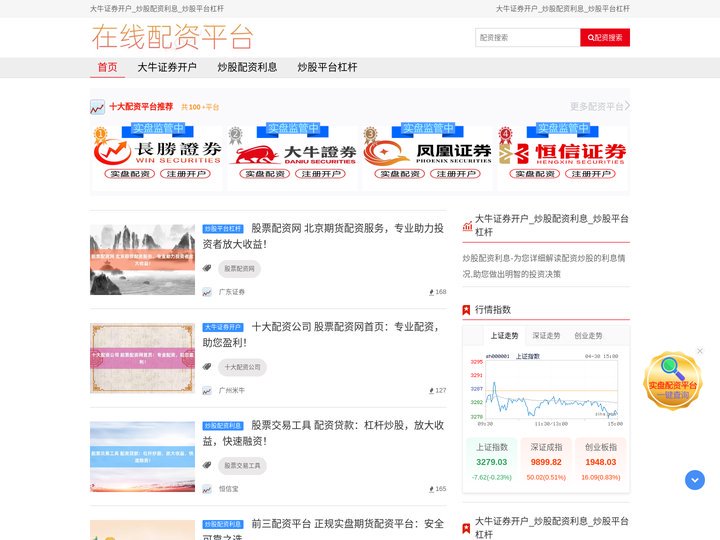
Task: Open 更多配资平台 link with chevron
Action: coord(600,107)
